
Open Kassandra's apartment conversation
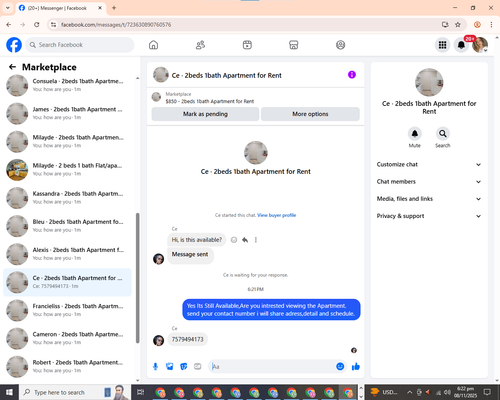tap(67, 198)
